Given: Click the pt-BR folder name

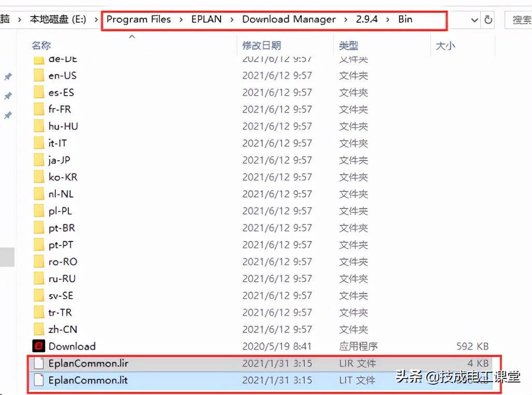Looking at the screenshot, I should [x=62, y=228].
